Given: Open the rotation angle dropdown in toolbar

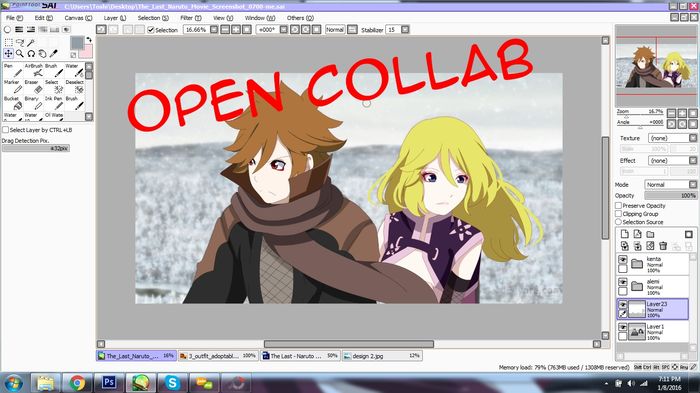Looking at the screenshot, I should pyautogui.click(x=283, y=29).
